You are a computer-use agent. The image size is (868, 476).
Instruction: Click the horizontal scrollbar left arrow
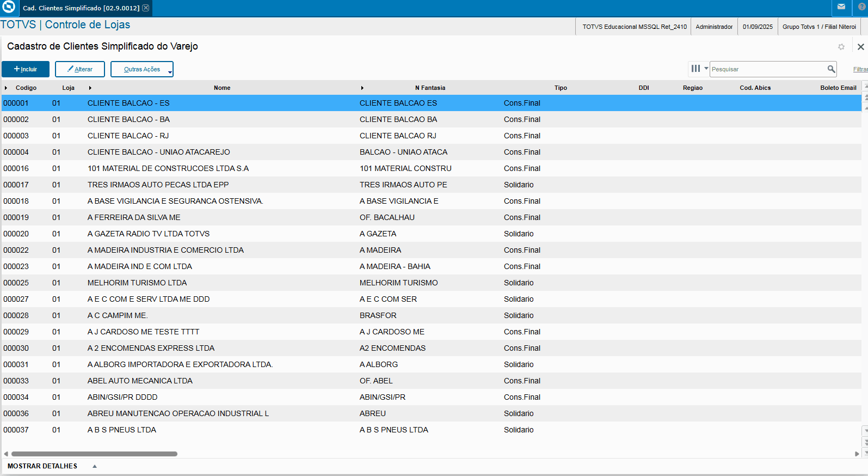(x=6, y=454)
